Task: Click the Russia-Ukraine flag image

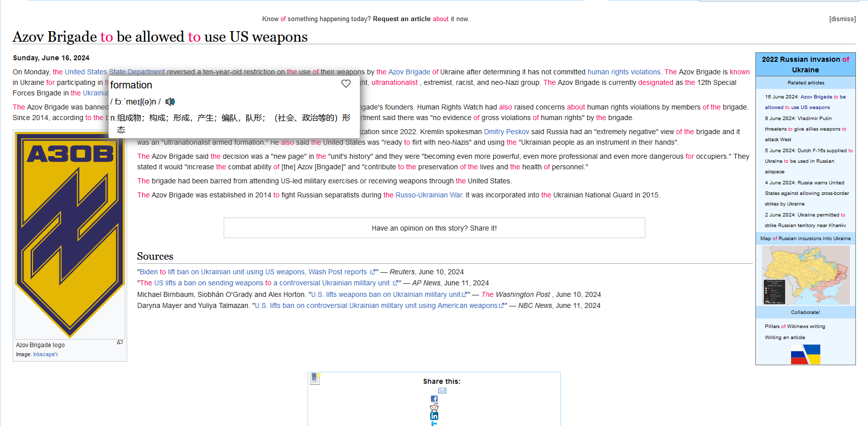Action: 806,354
